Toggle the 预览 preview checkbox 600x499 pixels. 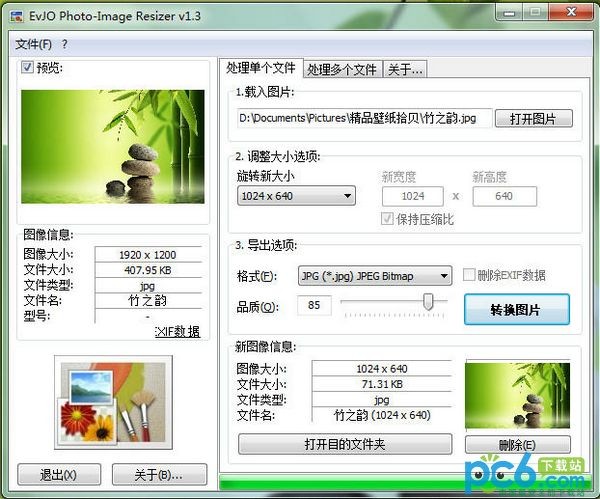[x=27, y=68]
